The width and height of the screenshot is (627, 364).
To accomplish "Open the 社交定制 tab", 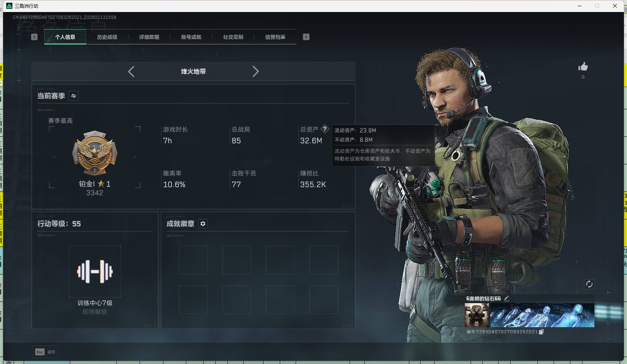I will click(233, 37).
